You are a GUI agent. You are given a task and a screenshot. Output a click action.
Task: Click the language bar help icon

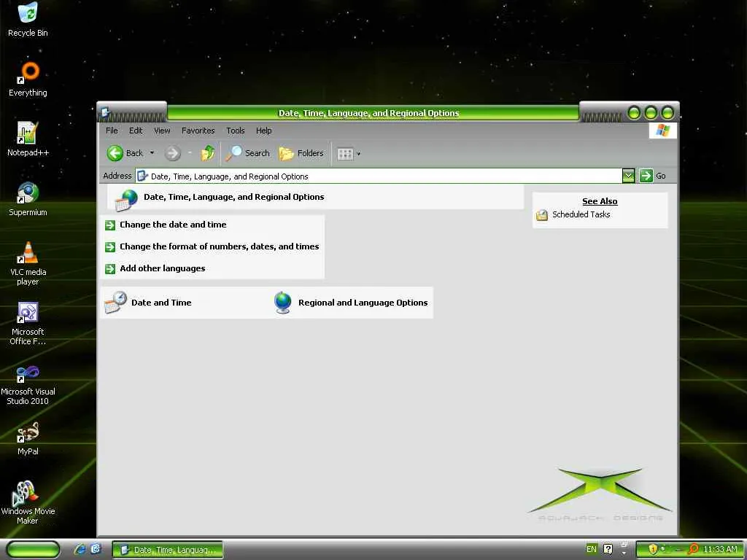point(608,550)
